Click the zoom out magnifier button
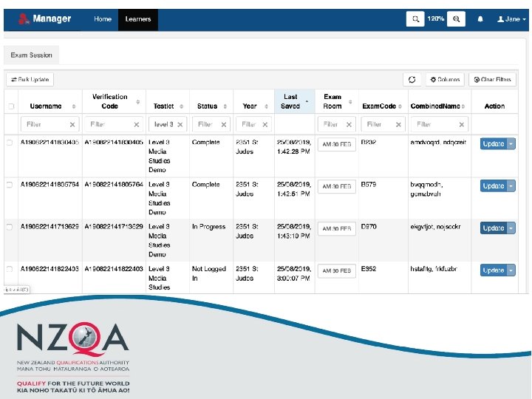Image resolution: width=532 pixels, height=399 pixels. [x=415, y=19]
